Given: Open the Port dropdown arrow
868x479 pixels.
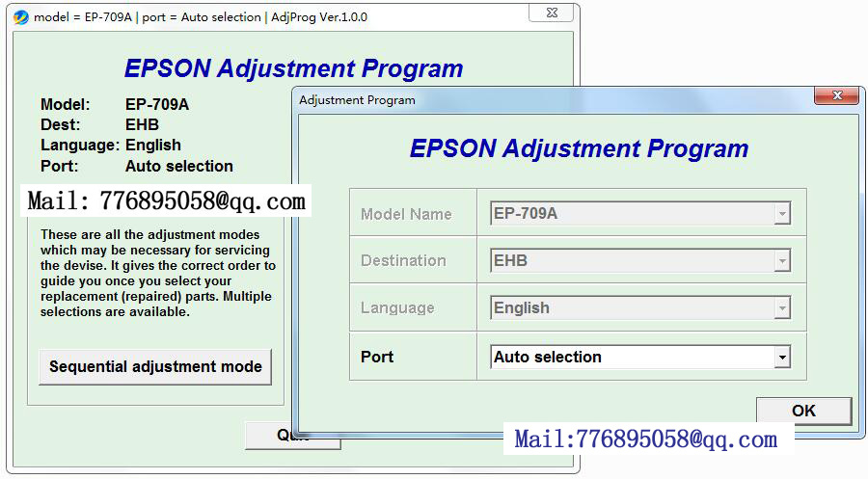Looking at the screenshot, I should click(x=781, y=357).
